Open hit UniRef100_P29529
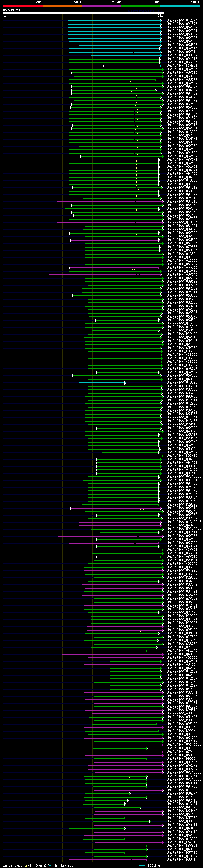This screenshot has height=868, width=203. (182, 797)
